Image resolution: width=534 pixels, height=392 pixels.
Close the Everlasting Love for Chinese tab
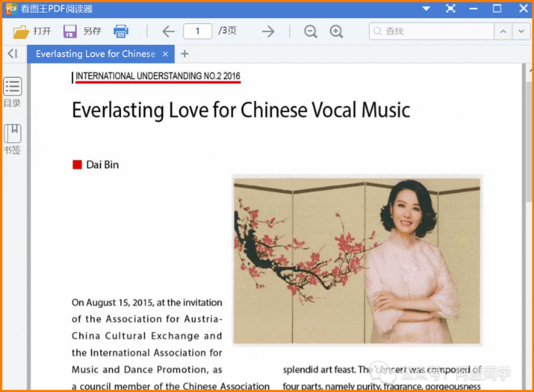tap(165, 54)
